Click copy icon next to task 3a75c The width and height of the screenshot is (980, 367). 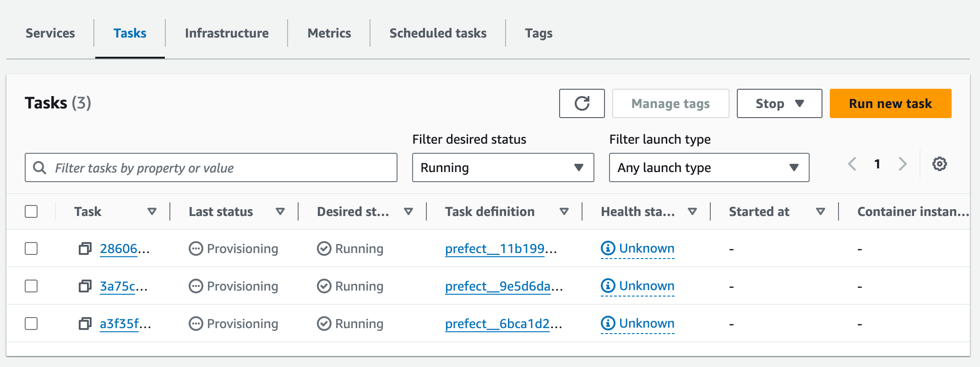(85, 286)
